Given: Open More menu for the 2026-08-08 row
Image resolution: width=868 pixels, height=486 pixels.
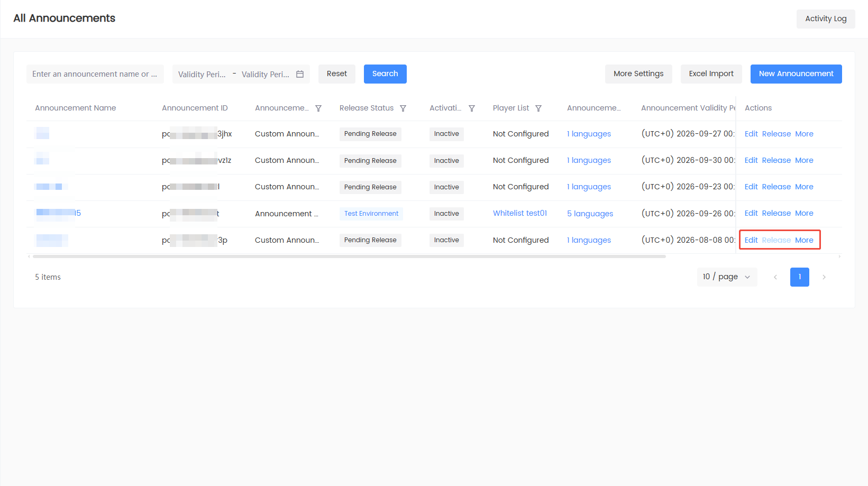Looking at the screenshot, I should click(804, 240).
